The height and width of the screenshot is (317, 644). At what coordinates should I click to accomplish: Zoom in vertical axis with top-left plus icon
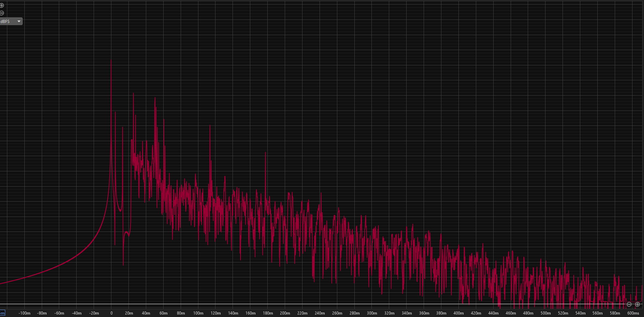pos(2,6)
